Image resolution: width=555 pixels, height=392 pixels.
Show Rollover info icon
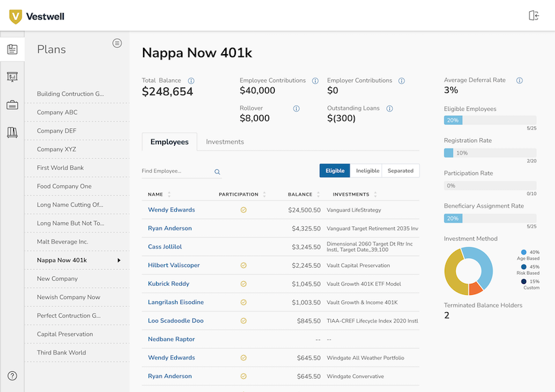296,108
